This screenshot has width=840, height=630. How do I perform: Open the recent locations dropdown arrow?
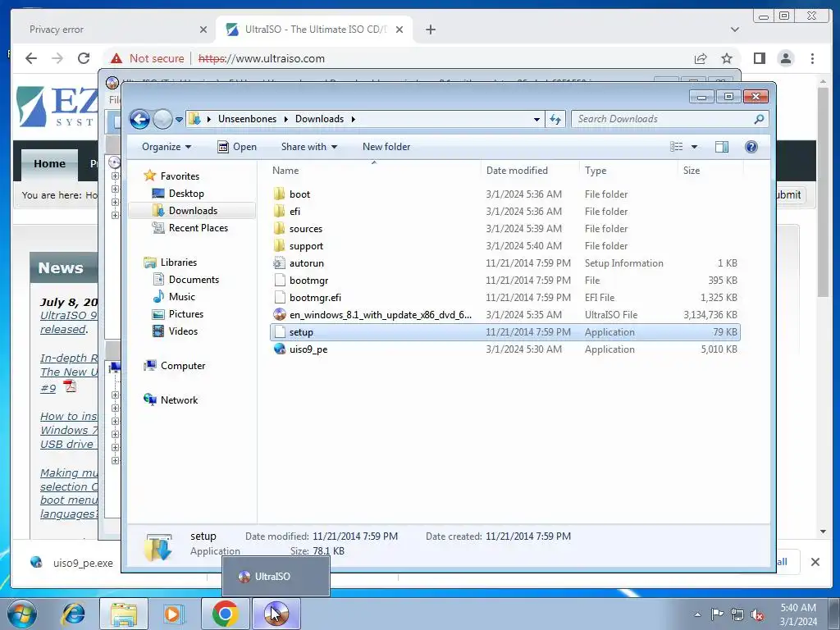coord(179,120)
